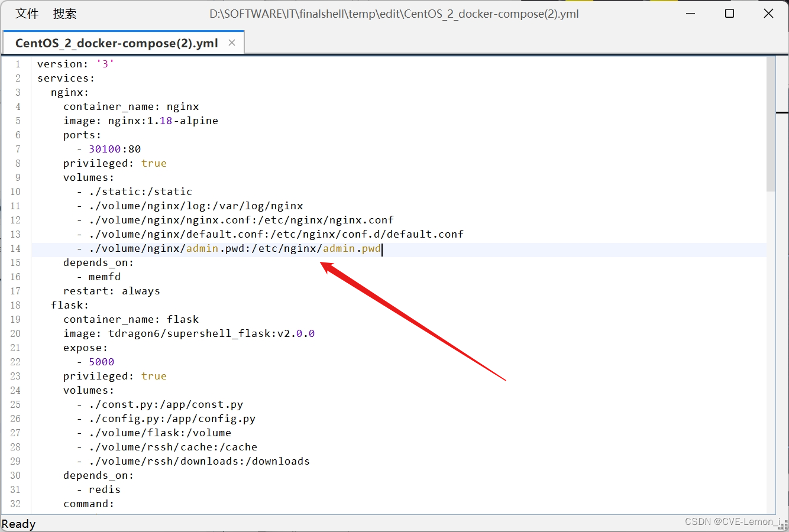Click the "- memfd" line

click(x=99, y=277)
